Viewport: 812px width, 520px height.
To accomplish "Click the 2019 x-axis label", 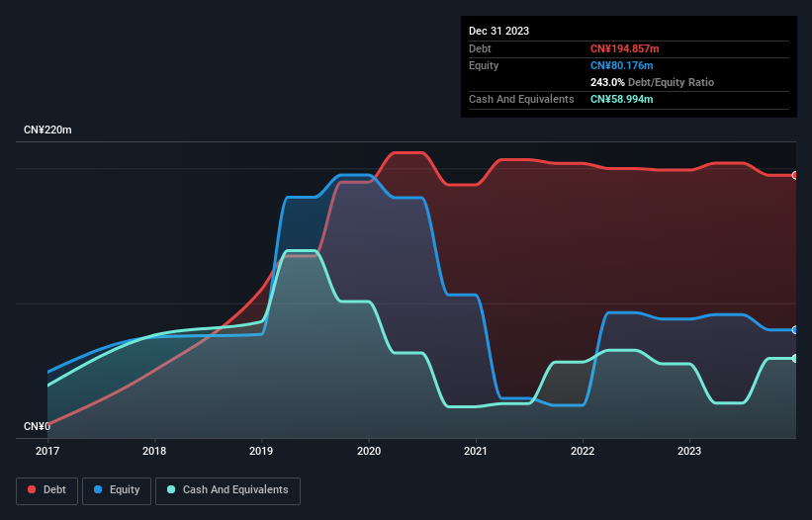I will [261, 451].
